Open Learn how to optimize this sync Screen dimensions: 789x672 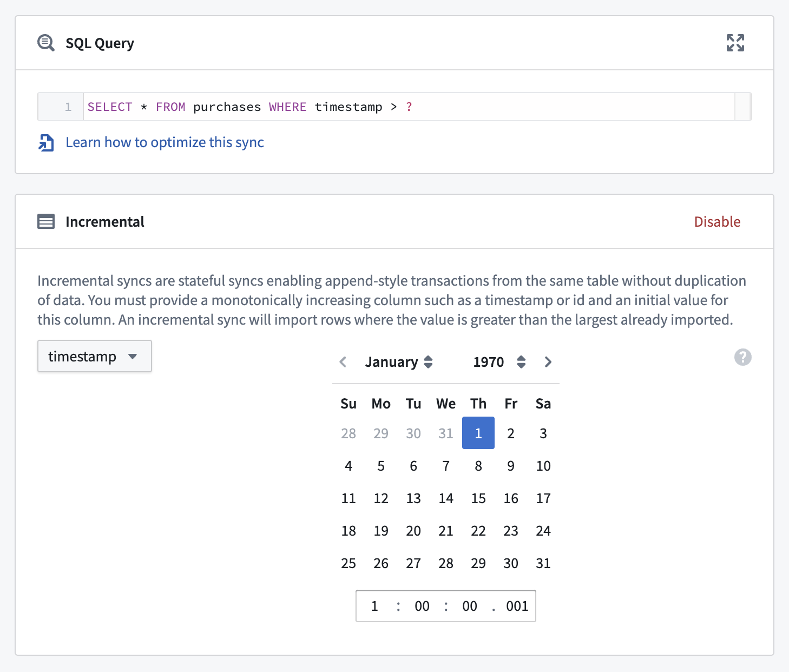point(165,142)
